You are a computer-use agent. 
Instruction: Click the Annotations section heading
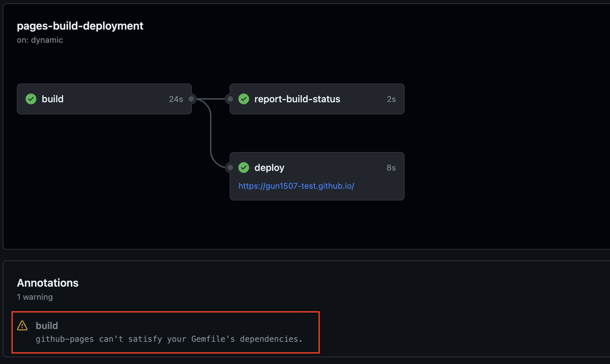48,283
